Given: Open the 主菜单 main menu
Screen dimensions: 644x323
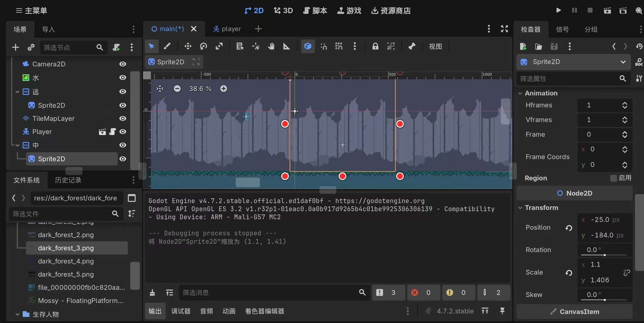Looking at the screenshot, I should tap(31, 11).
